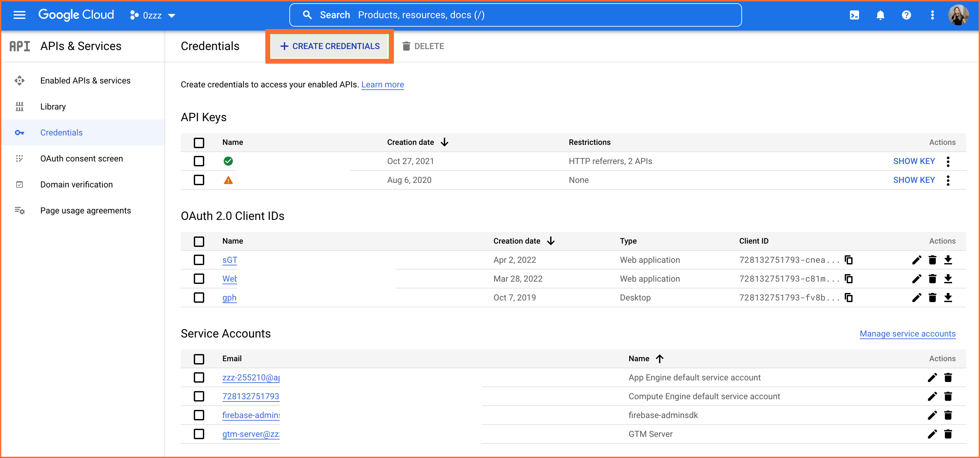Open Enabled APIs & services page
This screenshot has height=458, width=980.
point(83,81)
